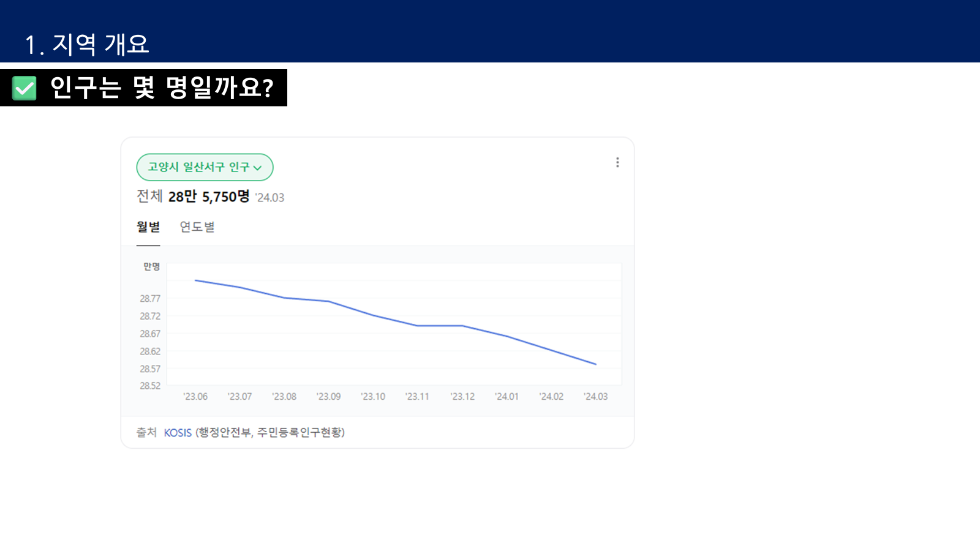Click the '23.09 axis label
The image size is (980, 551).
click(328, 397)
